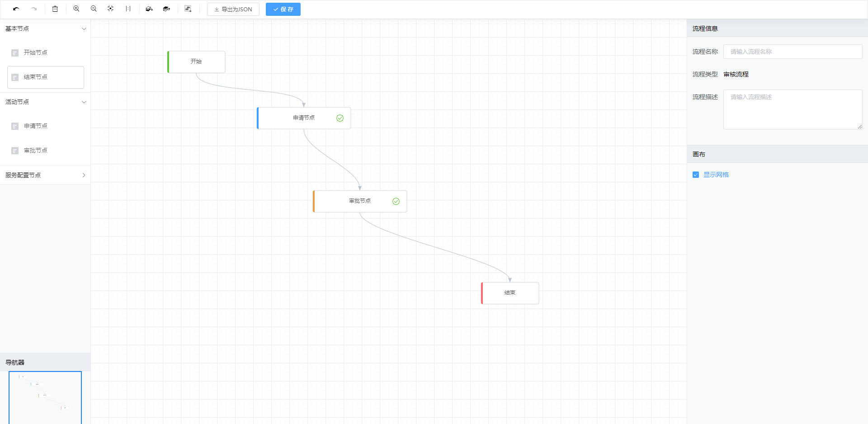Click green check icon on 申请节点 node
Image resolution: width=868 pixels, height=424 pixels.
click(x=340, y=118)
